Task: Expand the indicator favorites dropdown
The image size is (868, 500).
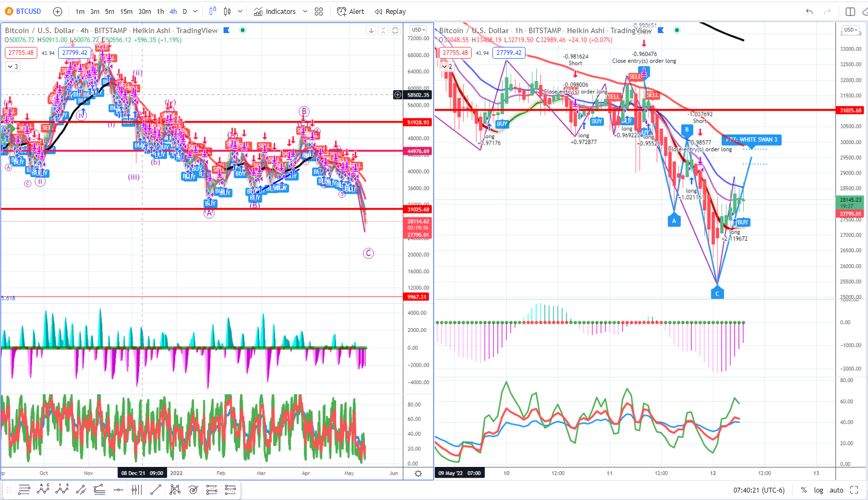Action: tap(305, 11)
